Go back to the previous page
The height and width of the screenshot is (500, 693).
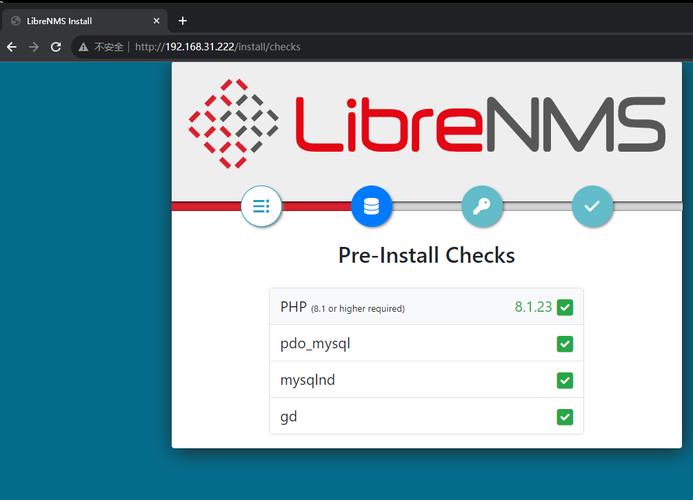(x=12, y=47)
